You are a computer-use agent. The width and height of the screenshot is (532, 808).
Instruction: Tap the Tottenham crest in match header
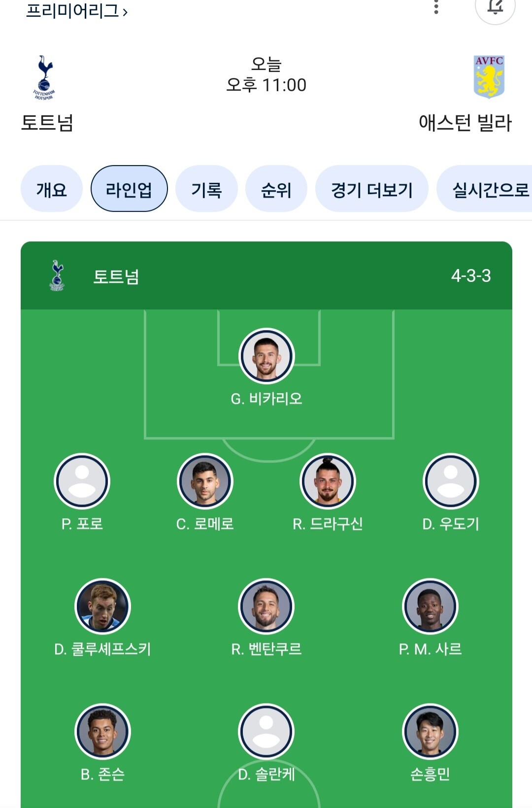pyautogui.click(x=44, y=77)
